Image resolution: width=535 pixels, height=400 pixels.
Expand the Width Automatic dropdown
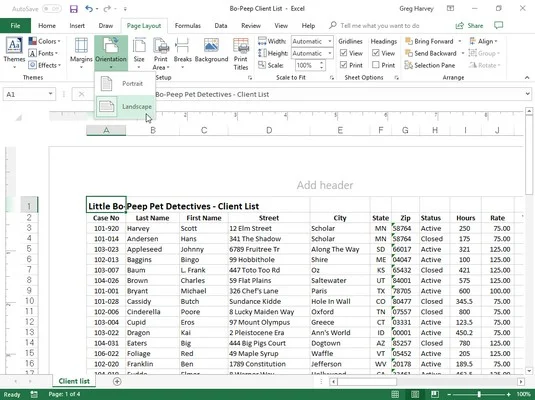coord(330,41)
